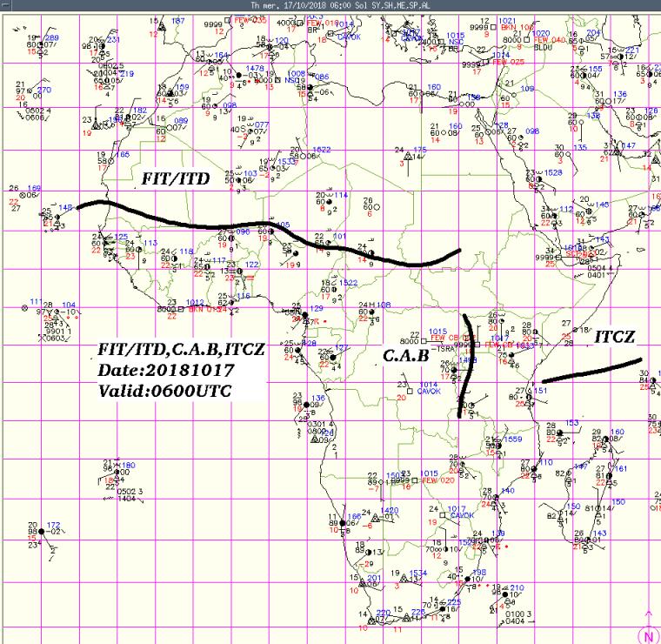Click the north compass N icon
This screenshot has width=661, height=644.
click(x=648, y=635)
